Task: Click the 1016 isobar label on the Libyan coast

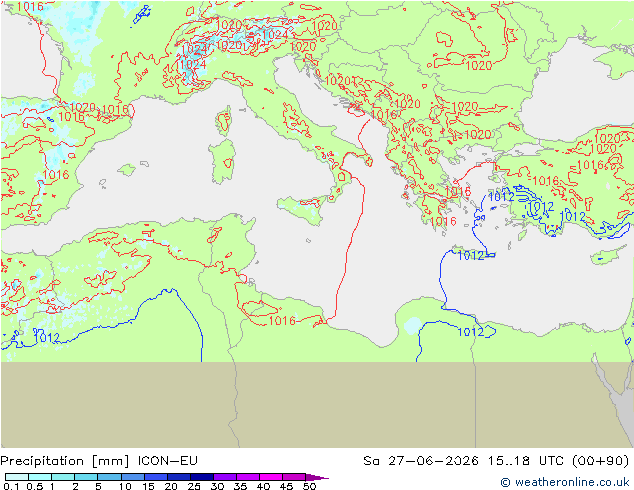Action: point(282,321)
